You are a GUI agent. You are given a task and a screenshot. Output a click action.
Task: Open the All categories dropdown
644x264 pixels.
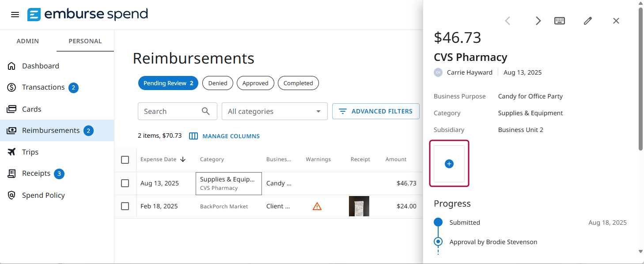pyautogui.click(x=274, y=111)
